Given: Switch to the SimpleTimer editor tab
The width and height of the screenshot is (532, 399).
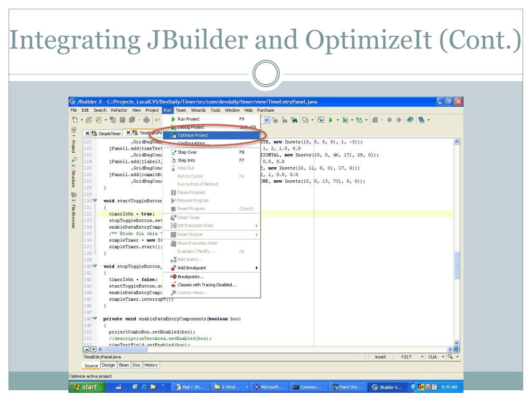Looking at the screenshot, I should (x=106, y=134).
